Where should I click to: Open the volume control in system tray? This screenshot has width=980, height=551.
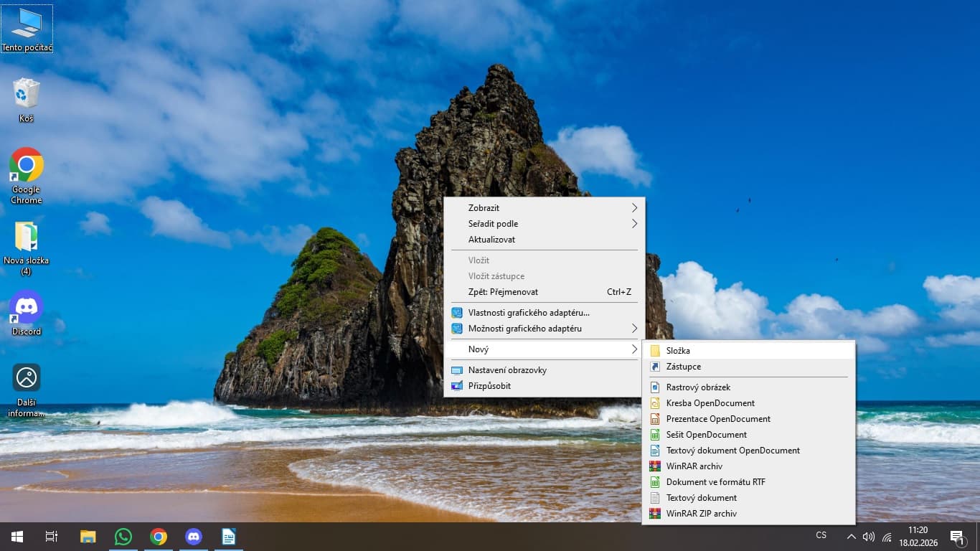869,537
